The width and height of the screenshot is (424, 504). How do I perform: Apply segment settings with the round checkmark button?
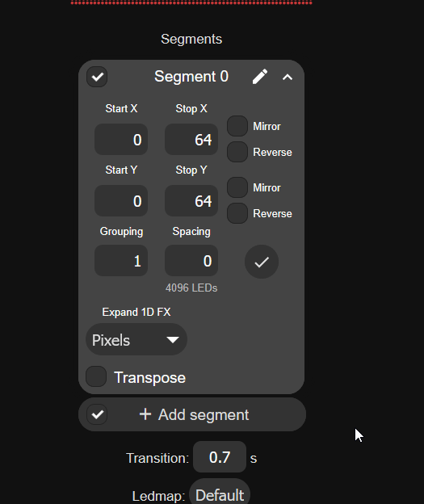click(262, 262)
